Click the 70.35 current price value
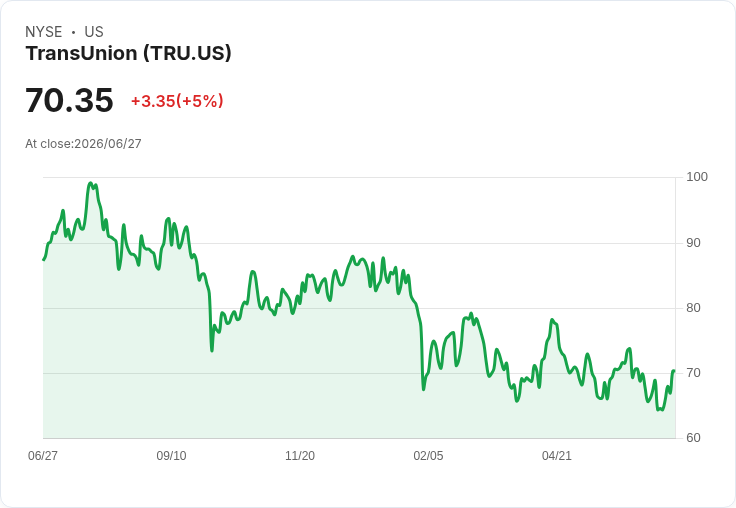Viewport: 736px width, 508px height. click(x=69, y=100)
